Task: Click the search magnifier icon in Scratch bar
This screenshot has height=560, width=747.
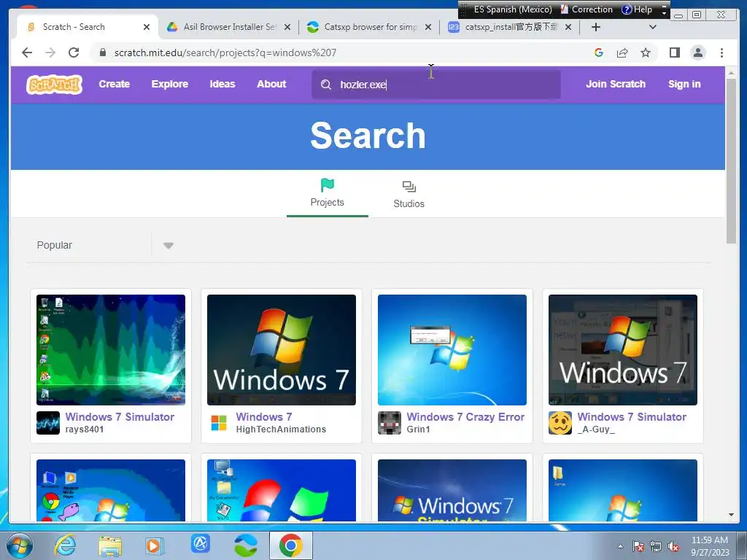Action: (326, 85)
